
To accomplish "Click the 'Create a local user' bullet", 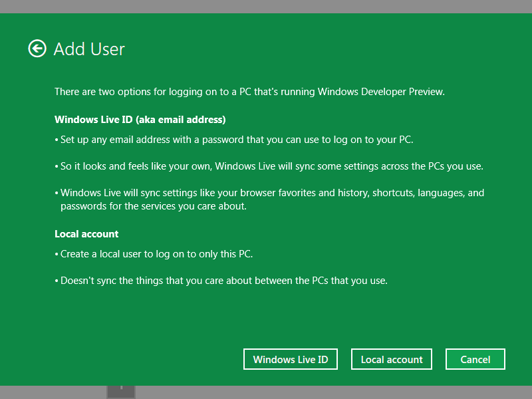I will click(x=154, y=254).
